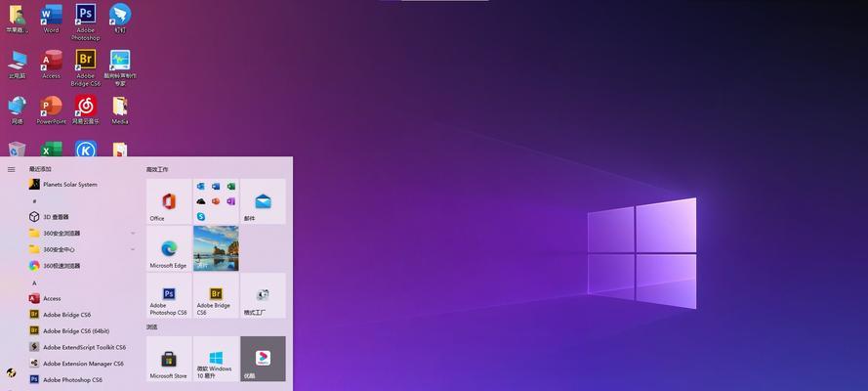
Task: Click the '#' letter header in app list
Action: point(34,201)
